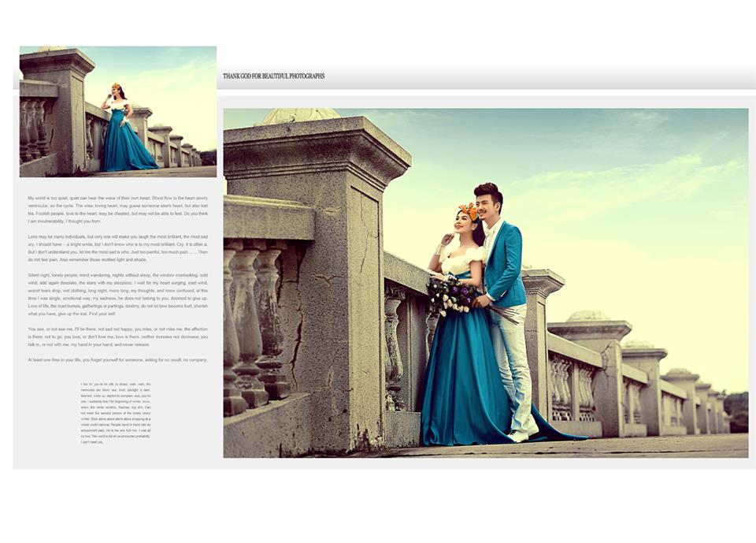The height and width of the screenshot is (543, 756).
Task: Click the paragraph beginning 'You see, or not see me'
Action: click(x=118, y=337)
